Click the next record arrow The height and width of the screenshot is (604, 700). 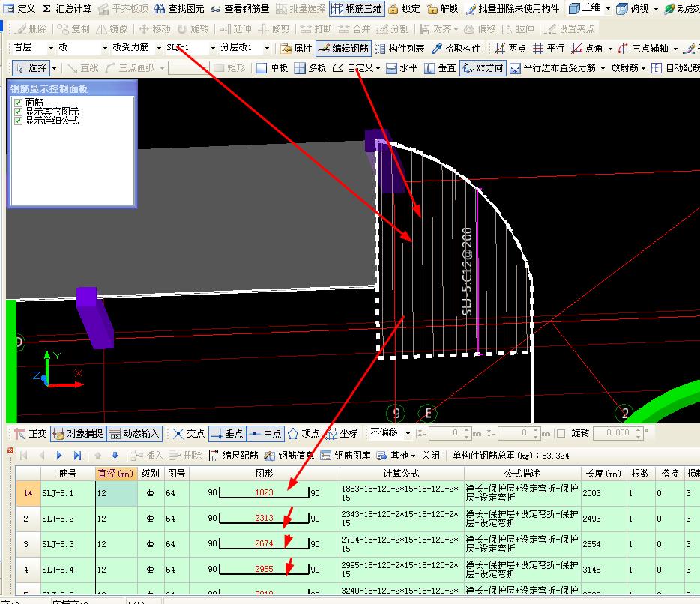click(x=59, y=456)
